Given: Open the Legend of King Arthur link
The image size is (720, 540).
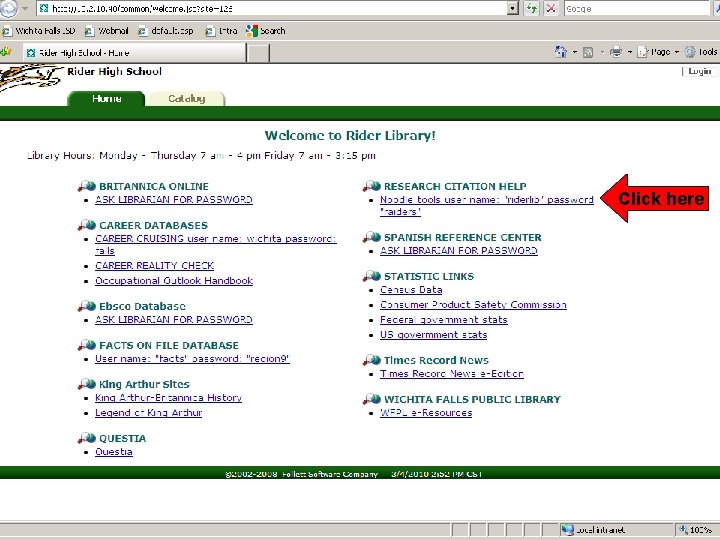Looking at the screenshot, I should [x=149, y=413].
